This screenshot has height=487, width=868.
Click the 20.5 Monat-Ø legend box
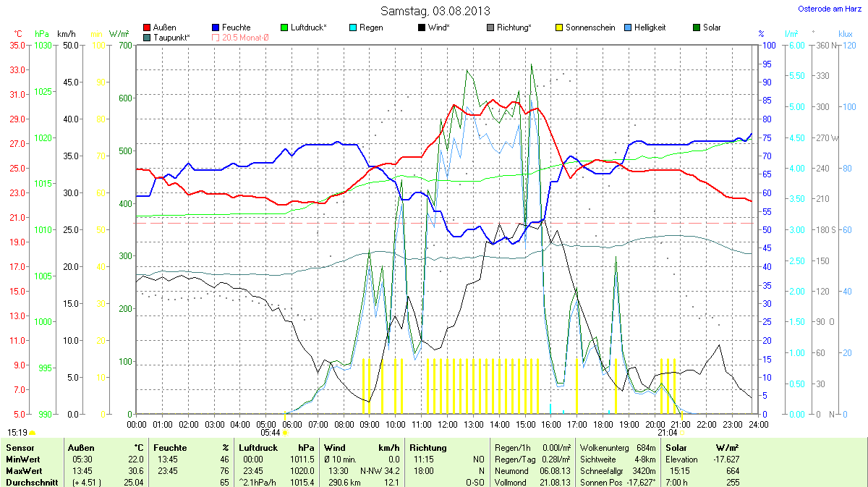tap(216, 37)
